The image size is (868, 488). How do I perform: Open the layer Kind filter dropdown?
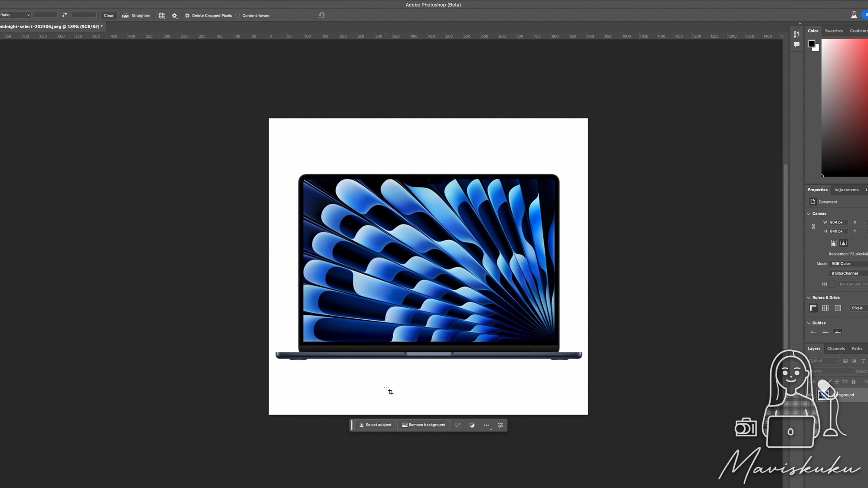point(824,361)
